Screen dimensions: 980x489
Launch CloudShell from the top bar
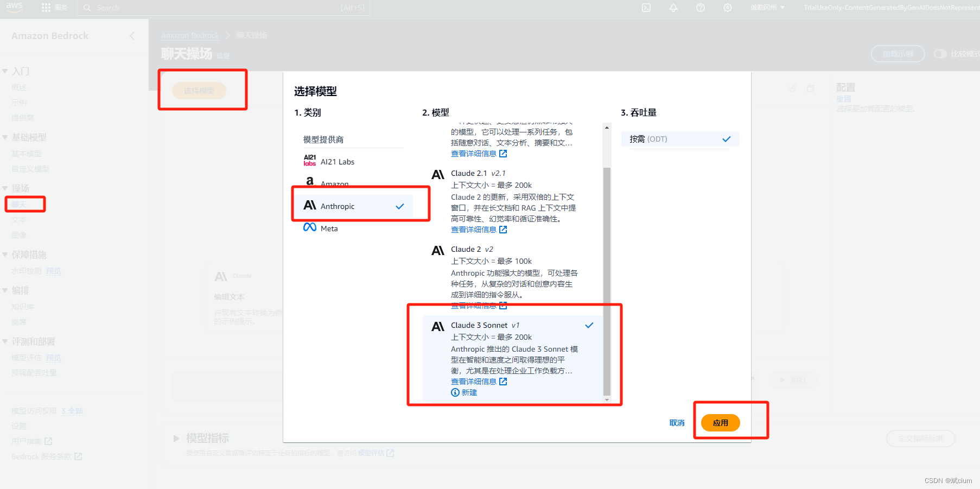pyautogui.click(x=646, y=8)
